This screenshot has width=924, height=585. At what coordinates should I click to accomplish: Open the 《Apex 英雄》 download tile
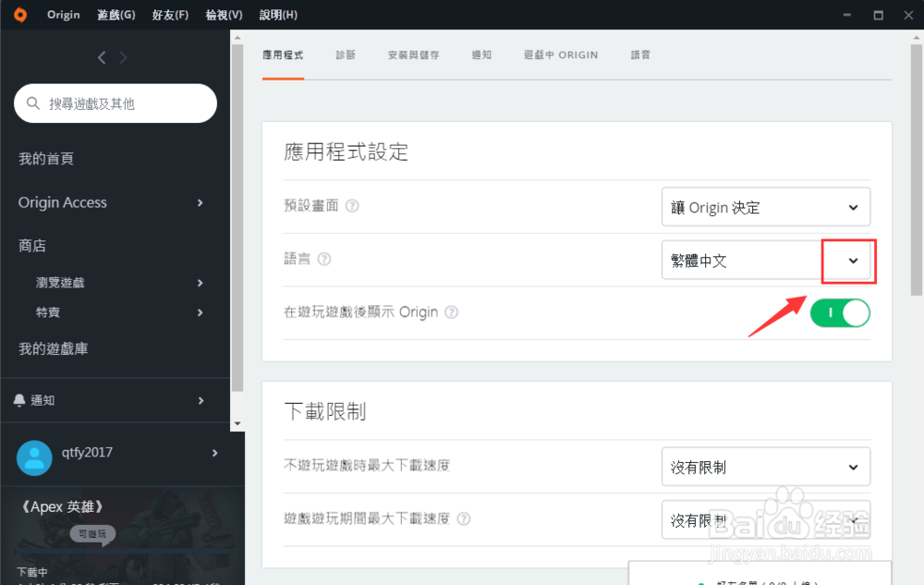pyautogui.click(x=123, y=535)
